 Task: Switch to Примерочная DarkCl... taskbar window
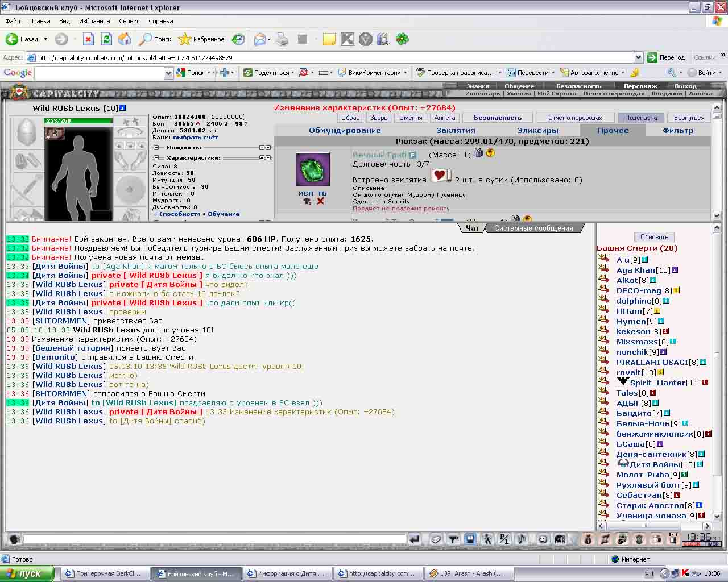tap(105, 573)
